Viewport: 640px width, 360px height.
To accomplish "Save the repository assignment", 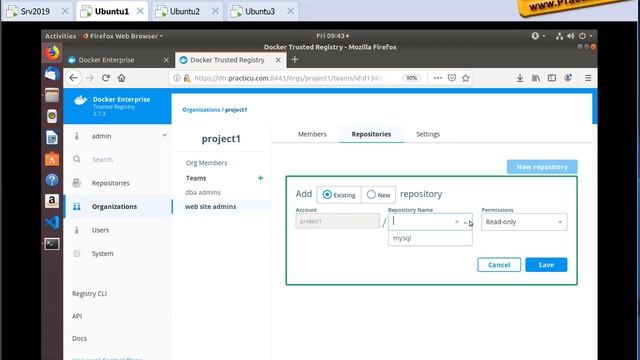I will tap(546, 265).
